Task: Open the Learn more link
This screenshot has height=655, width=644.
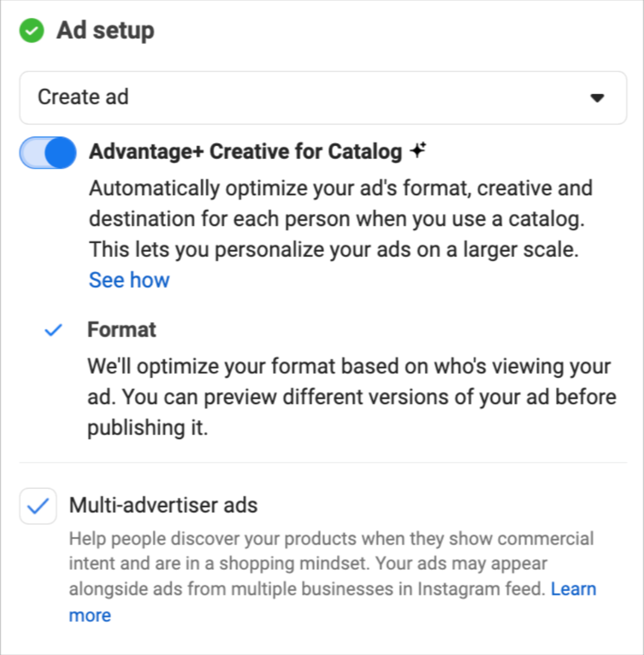Action: [x=574, y=589]
